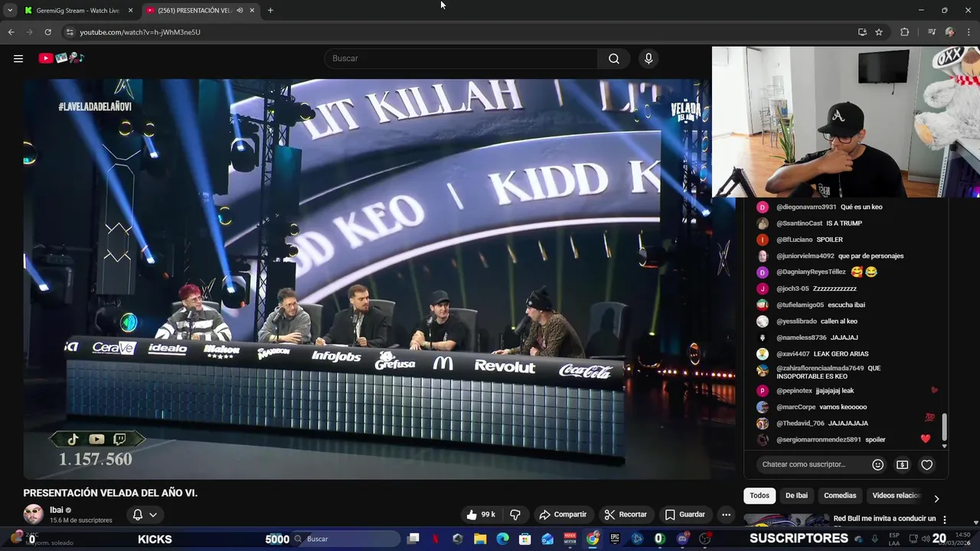The height and width of the screenshot is (551, 980).
Task: Click the YouTube Buscar search field
Action: (461, 58)
